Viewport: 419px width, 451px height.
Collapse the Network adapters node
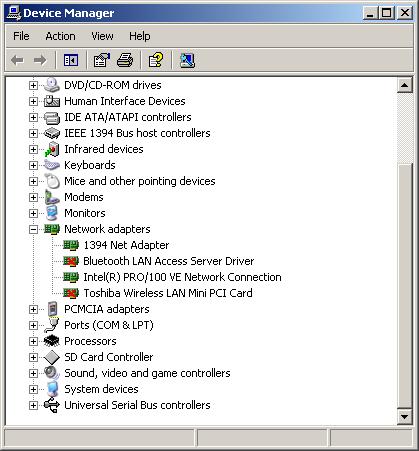coord(33,229)
